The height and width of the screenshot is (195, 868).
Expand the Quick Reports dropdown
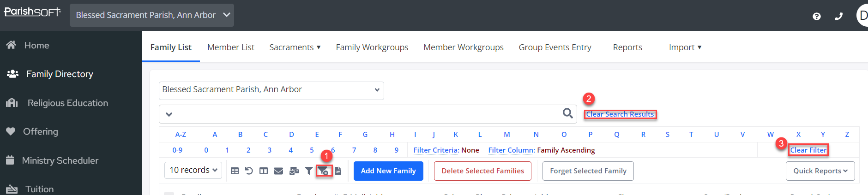click(x=820, y=171)
